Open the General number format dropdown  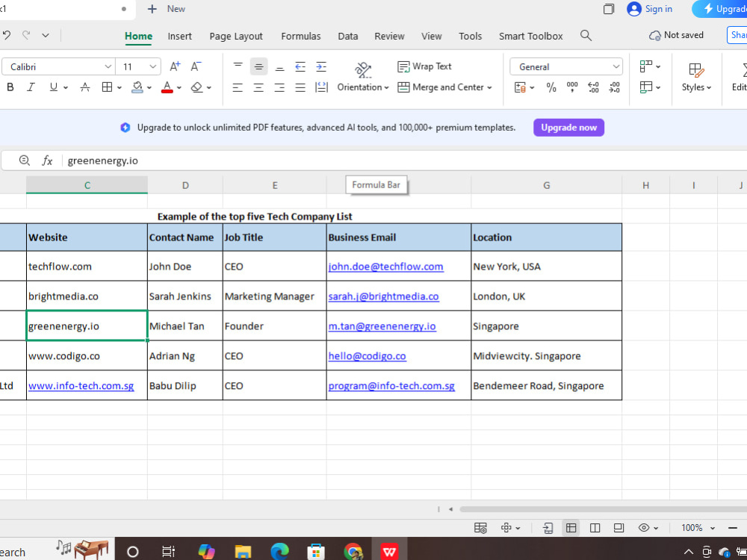pos(616,66)
